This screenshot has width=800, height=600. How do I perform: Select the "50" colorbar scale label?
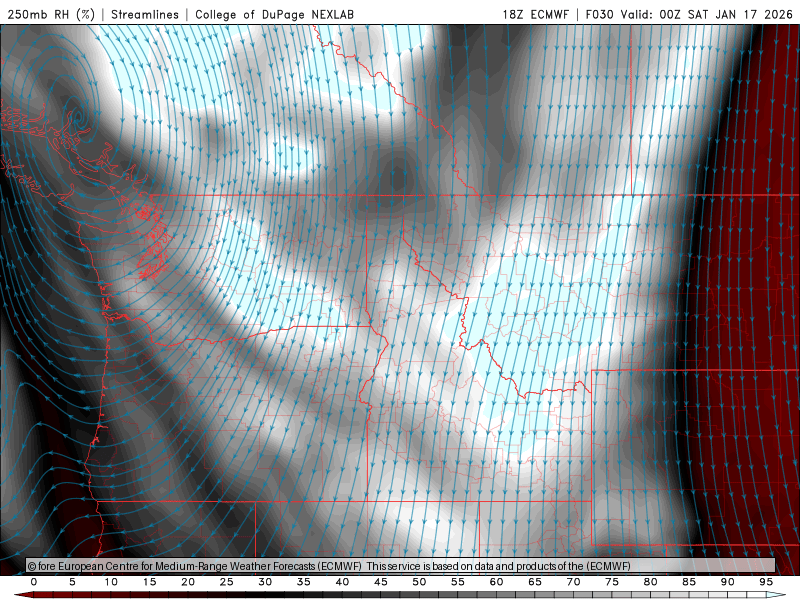tap(419, 582)
